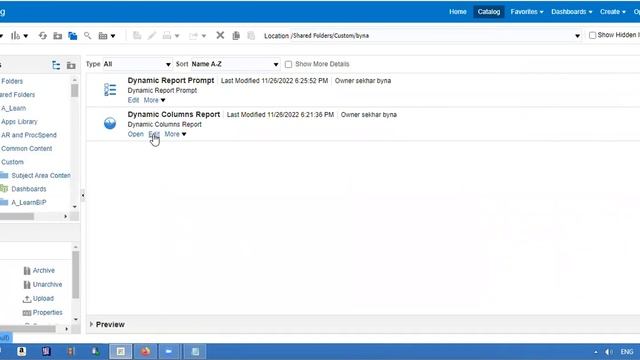This screenshot has width=640, height=360.
Task: Open the Favorites header menu
Action: (527, 12)
